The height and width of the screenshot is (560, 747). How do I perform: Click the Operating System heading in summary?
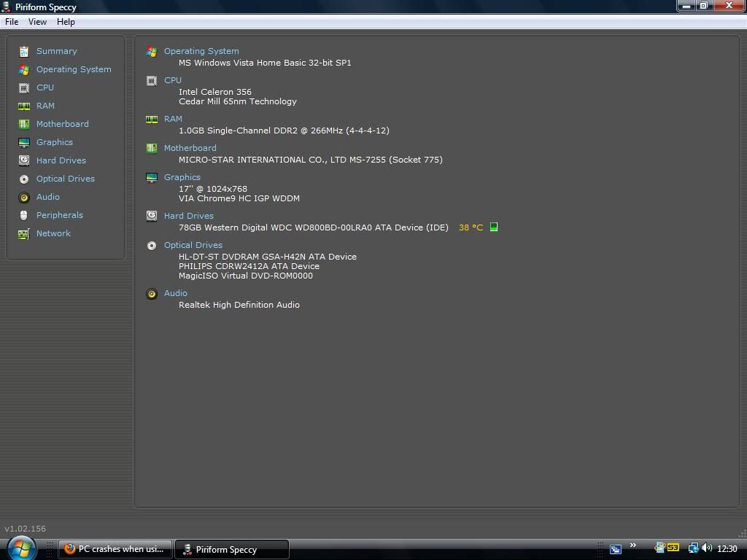tap(201, 51)
